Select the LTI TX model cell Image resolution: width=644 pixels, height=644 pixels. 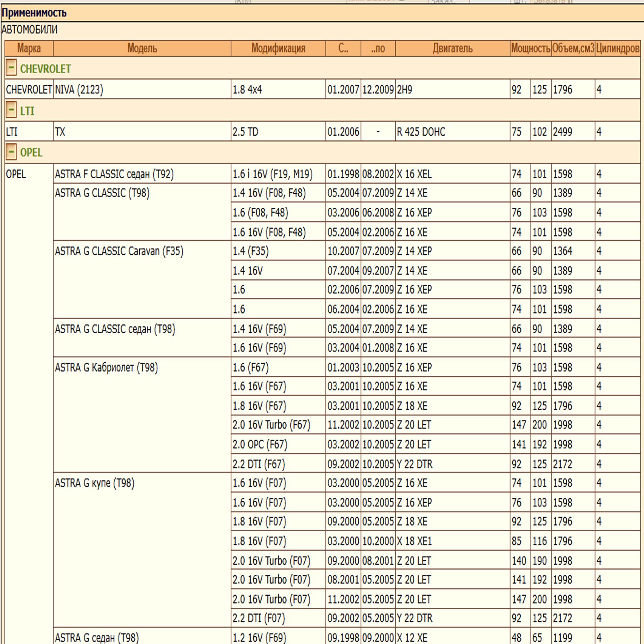click(60, 132)
